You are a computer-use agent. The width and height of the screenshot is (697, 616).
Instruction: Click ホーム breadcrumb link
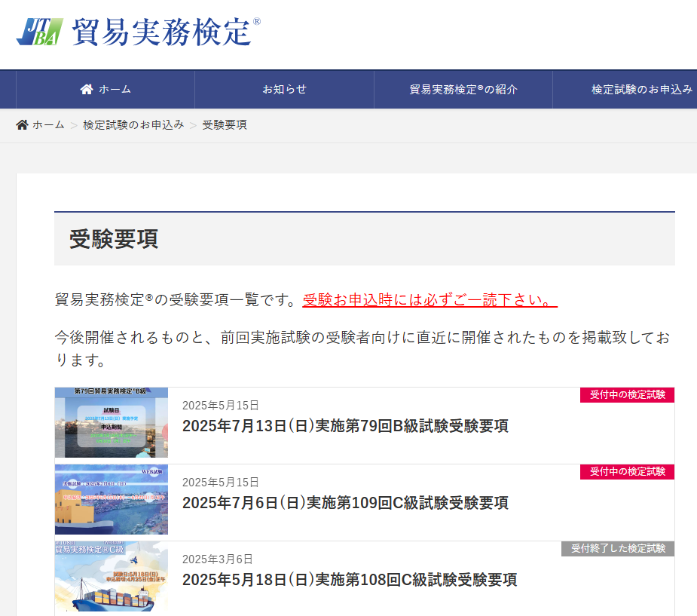(48, 124)
